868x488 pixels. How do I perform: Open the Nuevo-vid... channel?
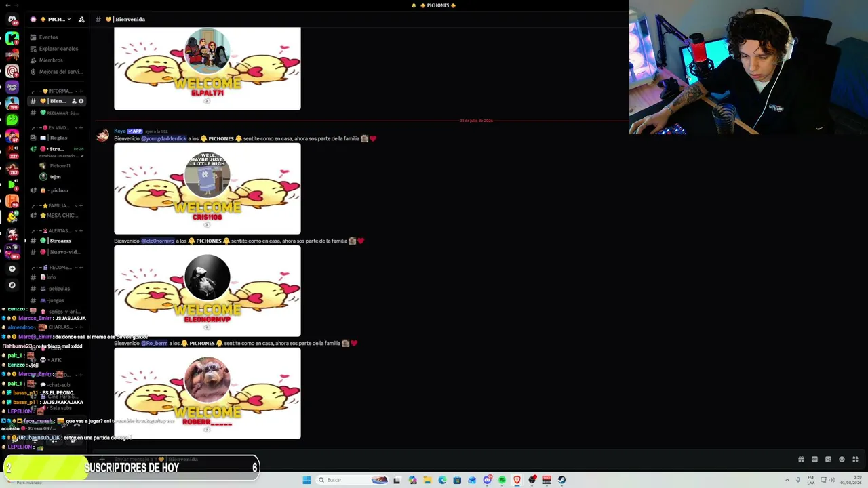pyautogui.click(x=57, y=252)
